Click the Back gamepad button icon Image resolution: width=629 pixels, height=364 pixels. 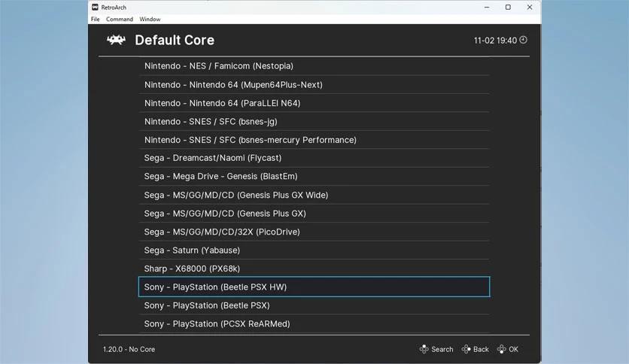[x=466, y=349]
